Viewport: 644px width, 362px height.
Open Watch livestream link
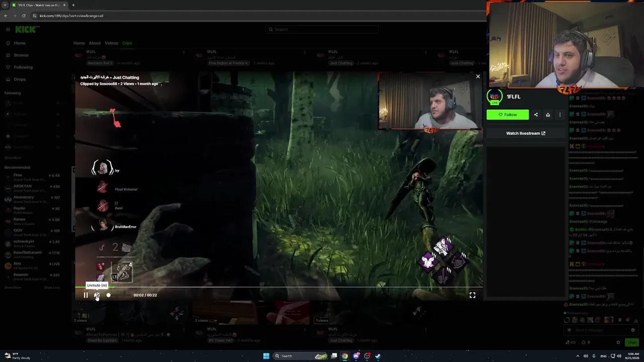pos(526,133)
